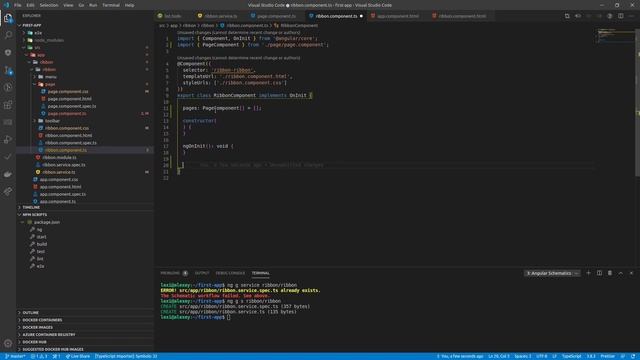Run the build npm script

[x=42, y=244]
